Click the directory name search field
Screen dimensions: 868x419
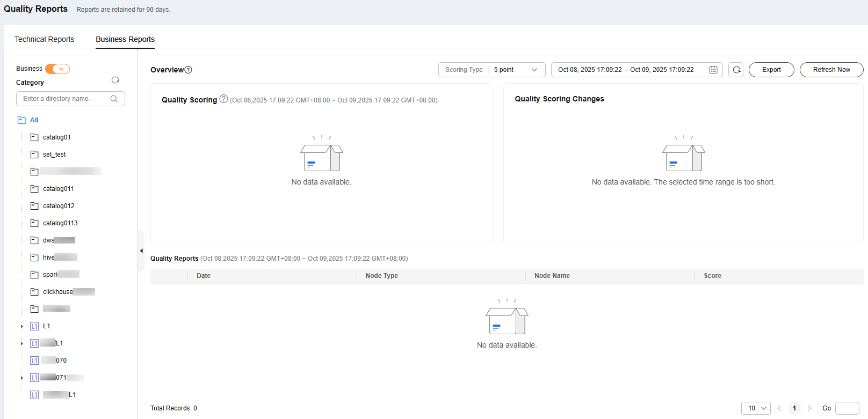tap(64, 99)
